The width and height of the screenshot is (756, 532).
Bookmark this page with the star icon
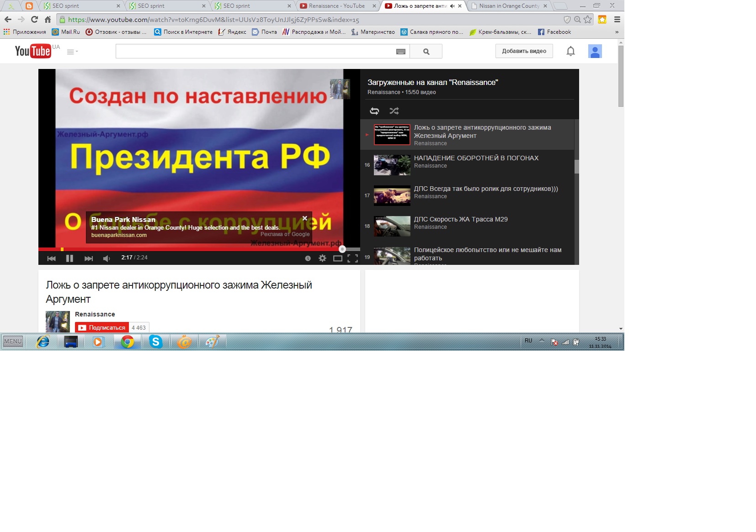point(588,20)
